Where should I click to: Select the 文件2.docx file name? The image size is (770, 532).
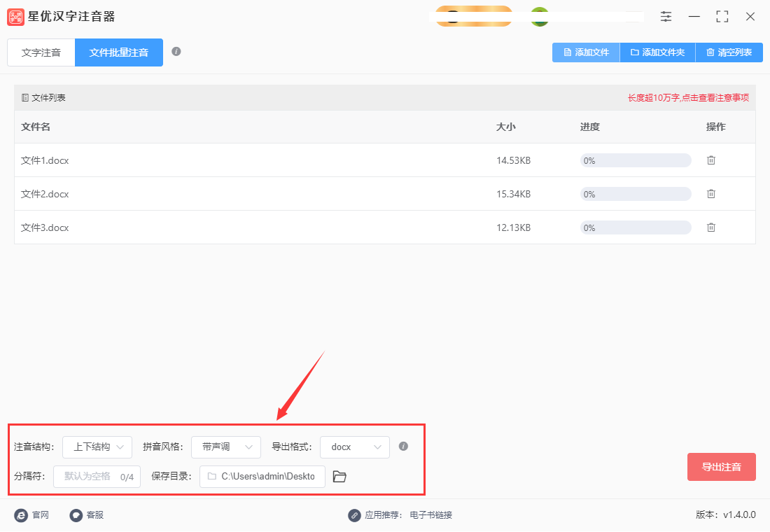click(x=45, y=194)
